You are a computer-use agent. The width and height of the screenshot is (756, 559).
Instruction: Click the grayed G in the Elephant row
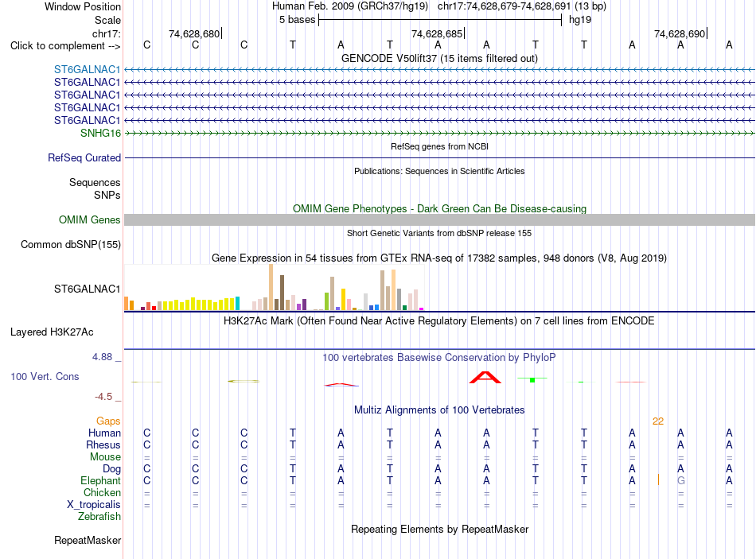(680, 480)
